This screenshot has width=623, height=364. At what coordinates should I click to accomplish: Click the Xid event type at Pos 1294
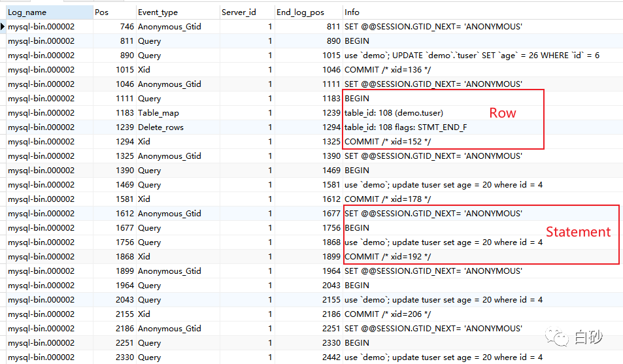pos(178,141)
